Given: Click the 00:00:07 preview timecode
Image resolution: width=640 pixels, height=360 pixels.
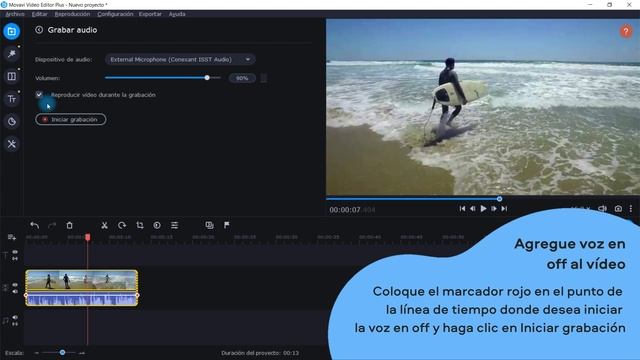Looking at the screenshot, I should coord(345,210).
